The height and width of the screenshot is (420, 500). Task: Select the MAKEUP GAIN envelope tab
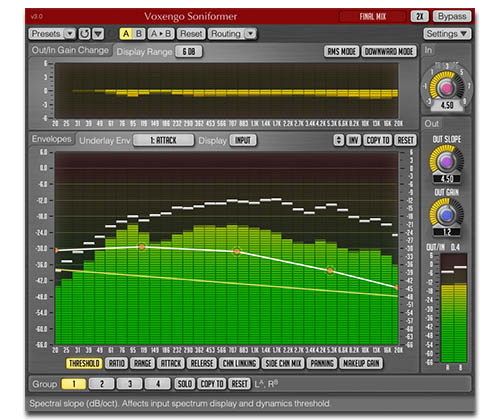click(x=361, y=363)
